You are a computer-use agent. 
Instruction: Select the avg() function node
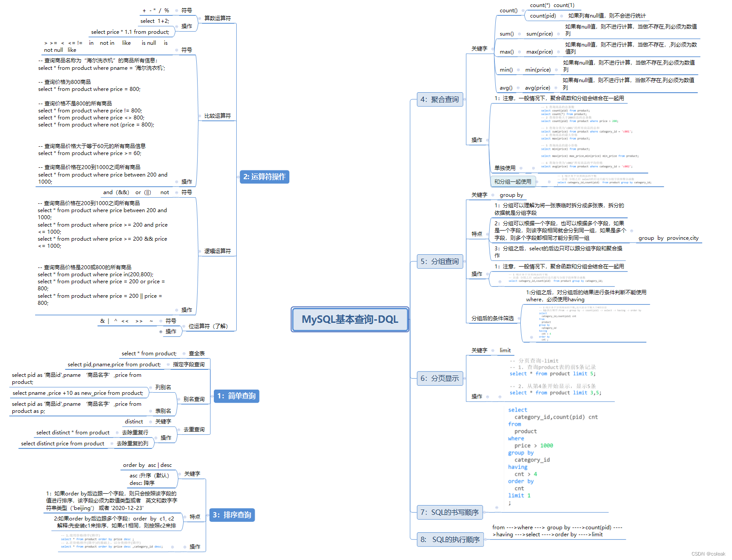506,88
